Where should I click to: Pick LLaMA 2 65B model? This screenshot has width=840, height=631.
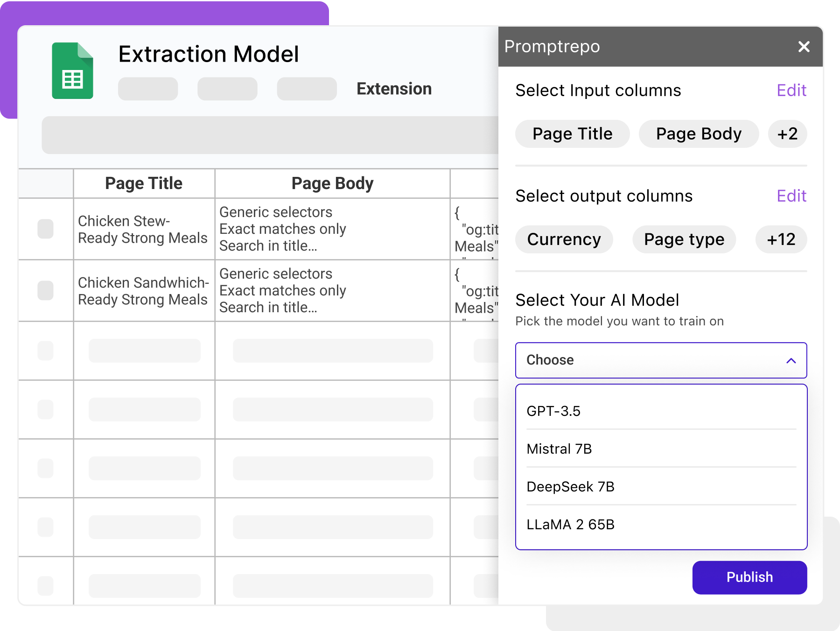coord(570,525)
